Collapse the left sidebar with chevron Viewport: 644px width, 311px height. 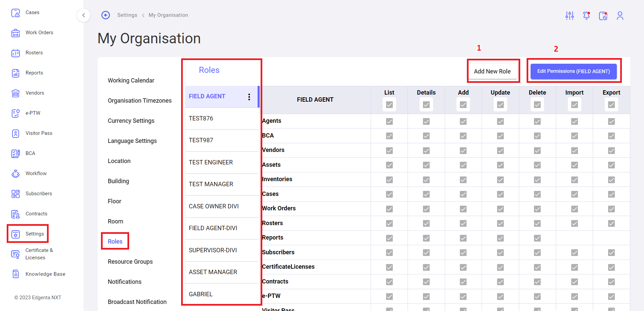pyautogui.click(x=84, y=15)
